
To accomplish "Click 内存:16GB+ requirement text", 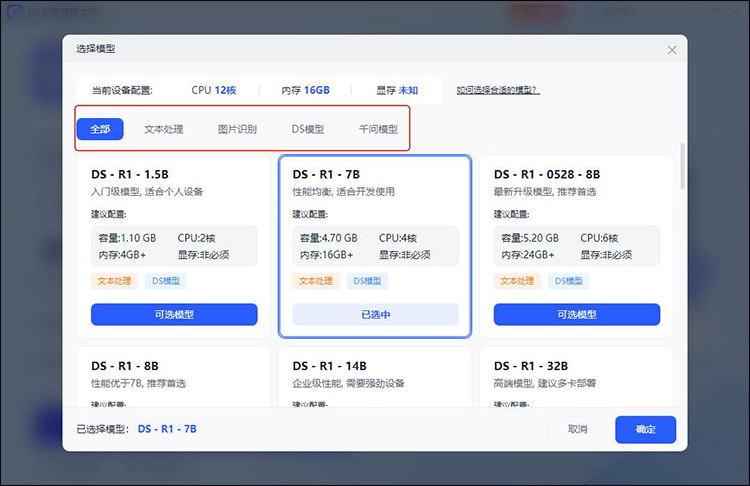I will tap(326, 255).
